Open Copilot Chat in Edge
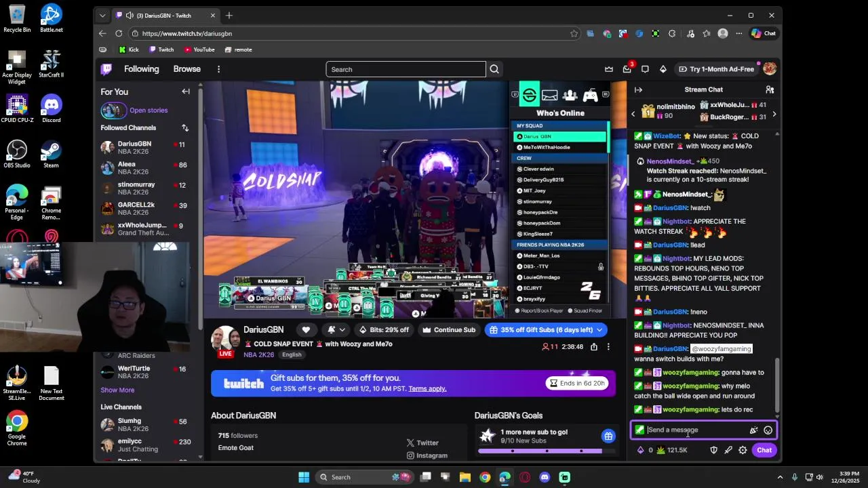The image size is (868, 488). click(764, 33)
